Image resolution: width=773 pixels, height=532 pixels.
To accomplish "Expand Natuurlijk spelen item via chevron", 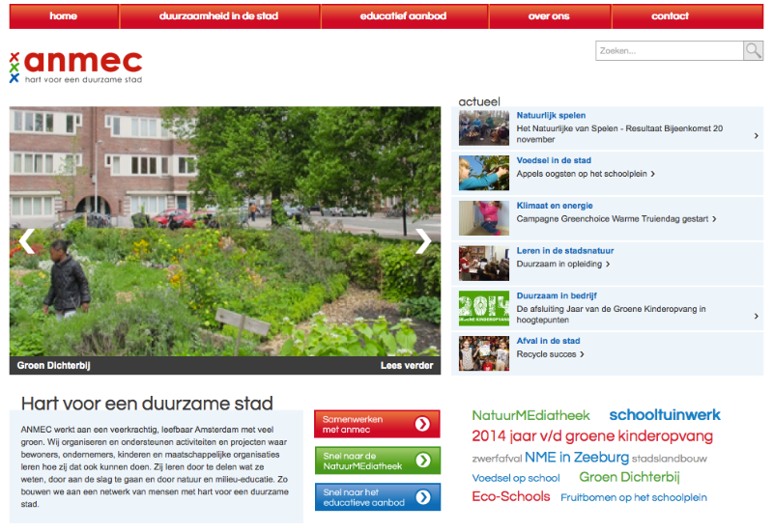I will click(x=756, y=136).
